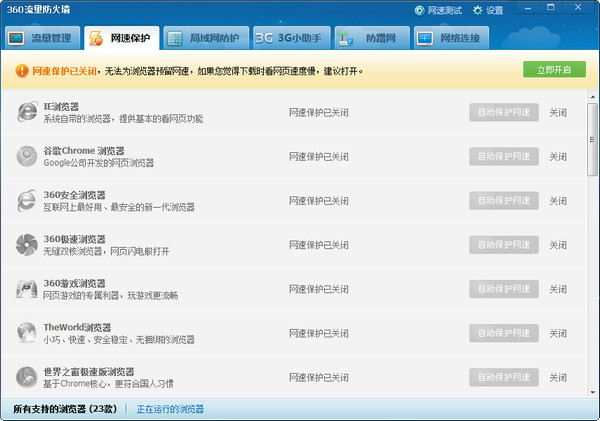600x421 pixels.
Task: Minimize the 360流量防火墙 window
Action: point(528,8)
